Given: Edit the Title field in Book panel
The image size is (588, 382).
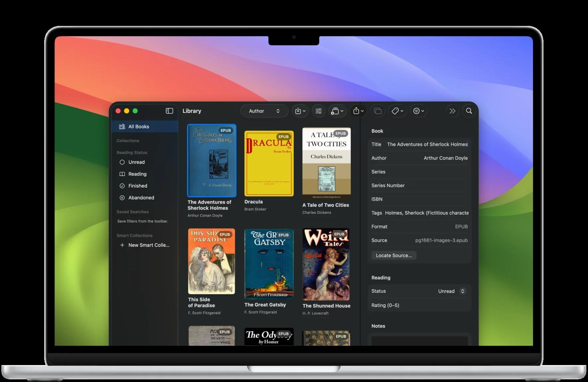Looking at the screenshot, I should [420, 144].
